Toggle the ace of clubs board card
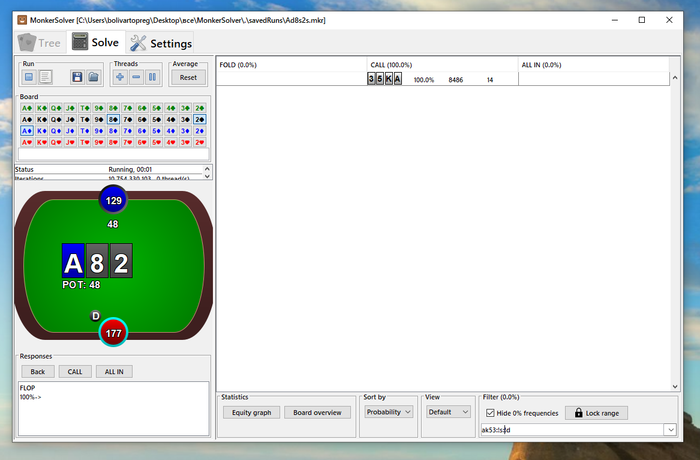The width and height of the screenshot is (700, 460). click(x=27, y=108)
